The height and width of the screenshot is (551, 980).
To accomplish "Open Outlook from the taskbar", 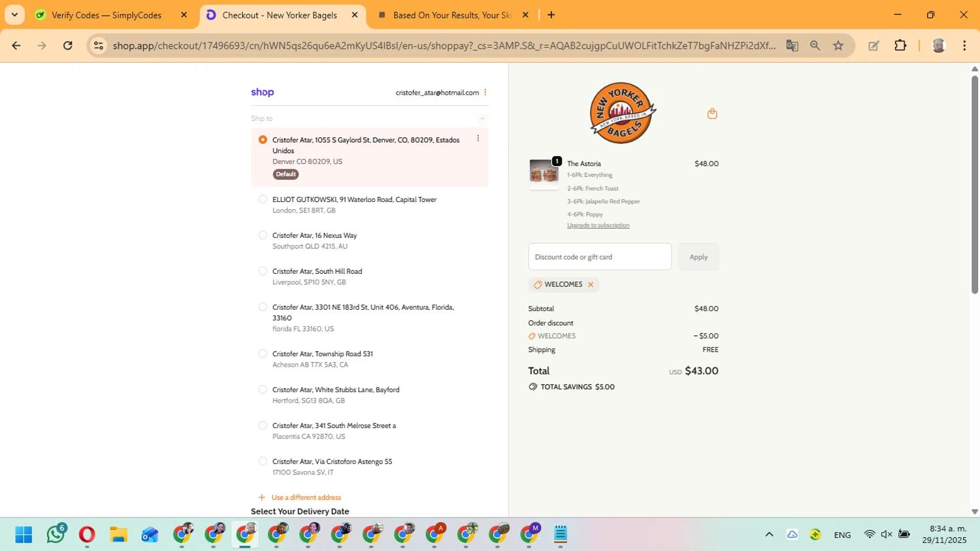I will (150, 535).
